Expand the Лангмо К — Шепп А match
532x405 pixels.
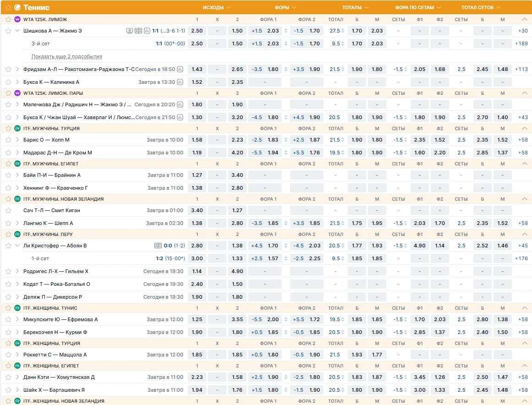click(18, 223)
